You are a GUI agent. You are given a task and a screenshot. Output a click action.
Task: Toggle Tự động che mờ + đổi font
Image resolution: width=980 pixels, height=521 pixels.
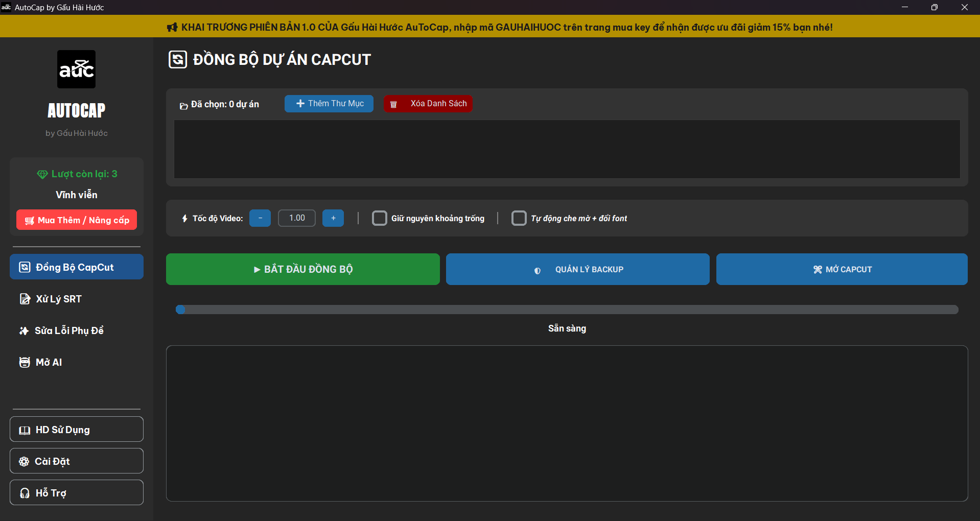click(x=519, y=218)
